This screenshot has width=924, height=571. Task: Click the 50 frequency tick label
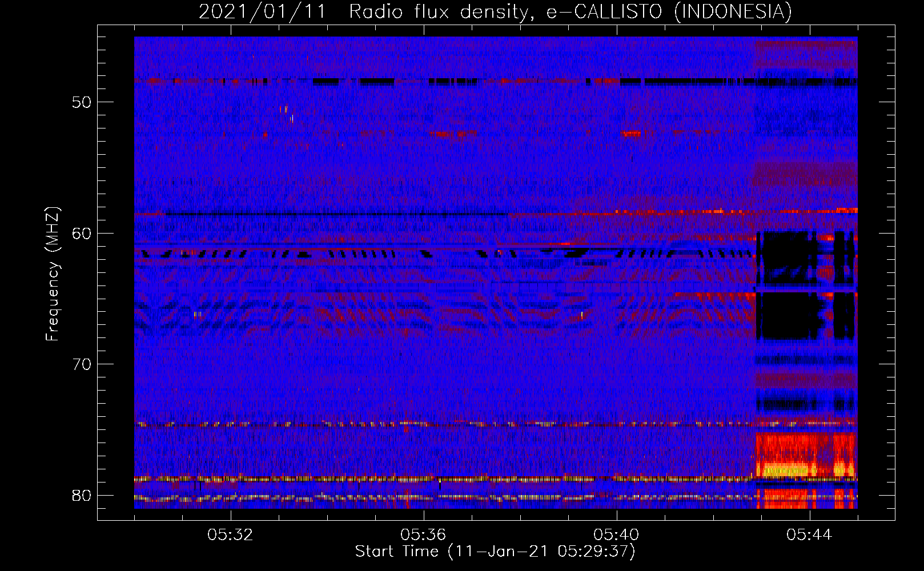pos(82,103)
